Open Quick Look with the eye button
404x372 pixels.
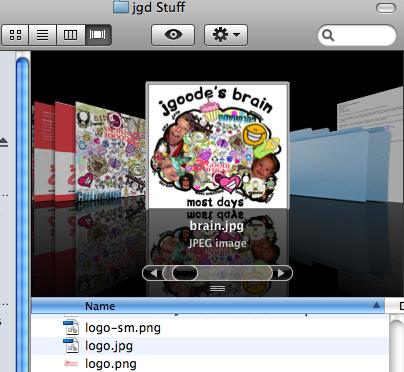173,35
